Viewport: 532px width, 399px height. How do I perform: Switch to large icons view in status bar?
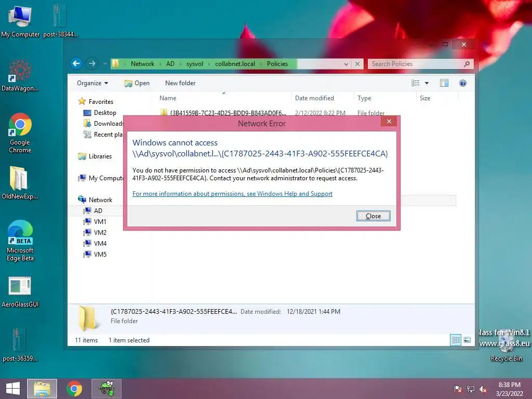(x=467, y=340)
